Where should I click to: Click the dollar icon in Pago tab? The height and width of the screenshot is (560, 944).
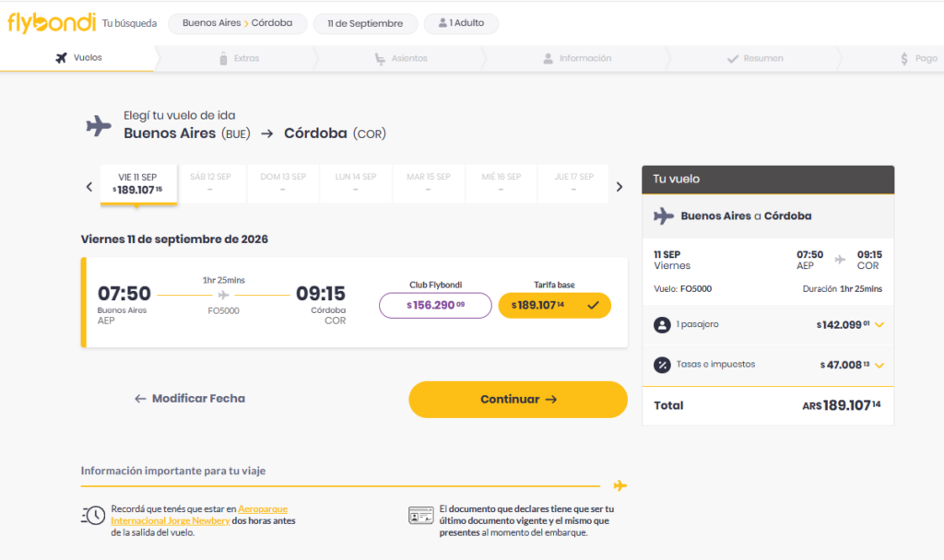[x=904, y=58]
